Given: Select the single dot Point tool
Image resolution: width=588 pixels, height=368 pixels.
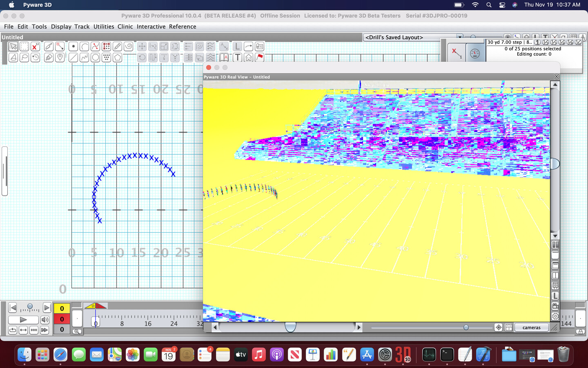Looking at the screenshot, I should coord(73,46).
